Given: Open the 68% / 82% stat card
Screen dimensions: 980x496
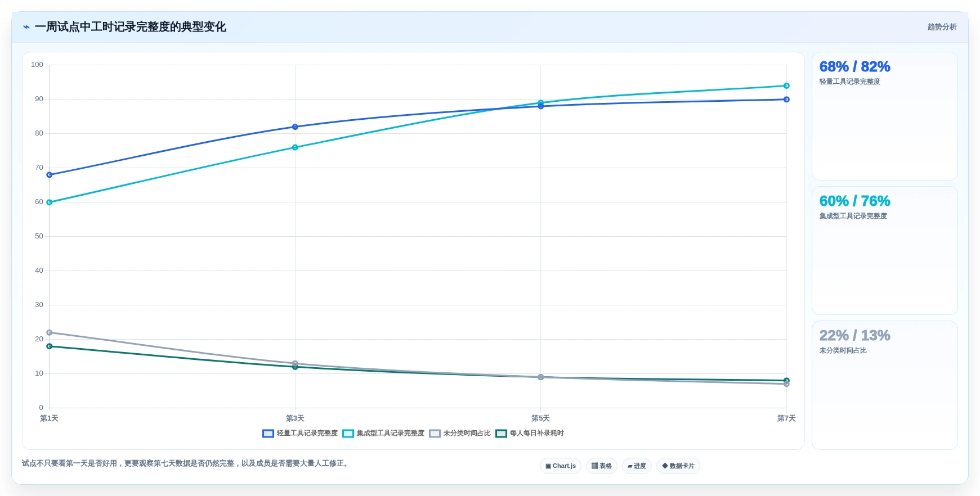Looking at the screenshot, I should (x=885, y=116).
